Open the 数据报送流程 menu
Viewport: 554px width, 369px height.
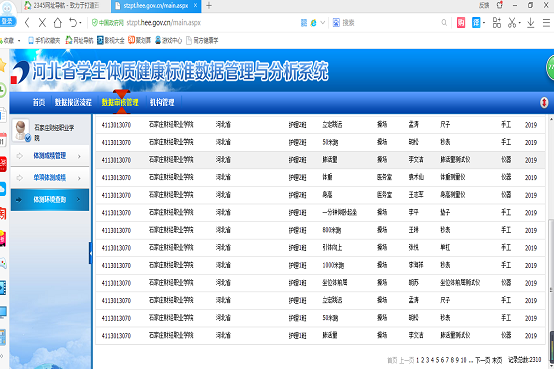pos(73,102)
